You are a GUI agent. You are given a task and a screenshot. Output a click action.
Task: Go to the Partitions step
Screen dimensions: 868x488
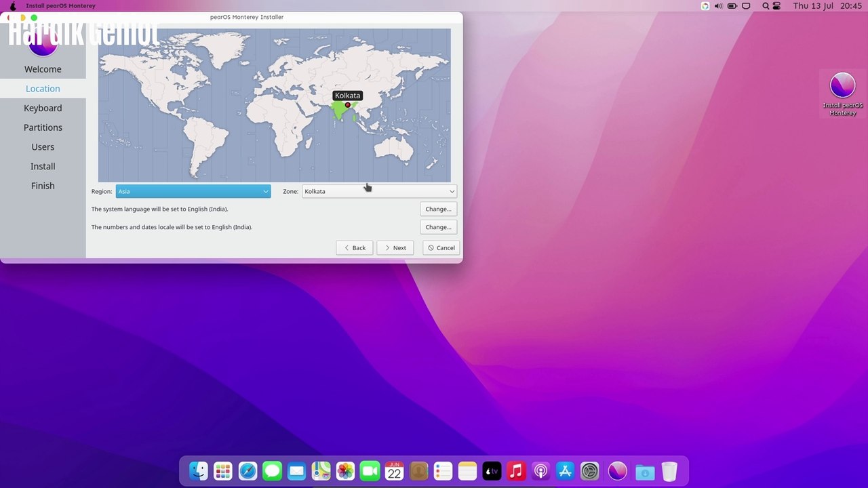(x=43, y=127)
